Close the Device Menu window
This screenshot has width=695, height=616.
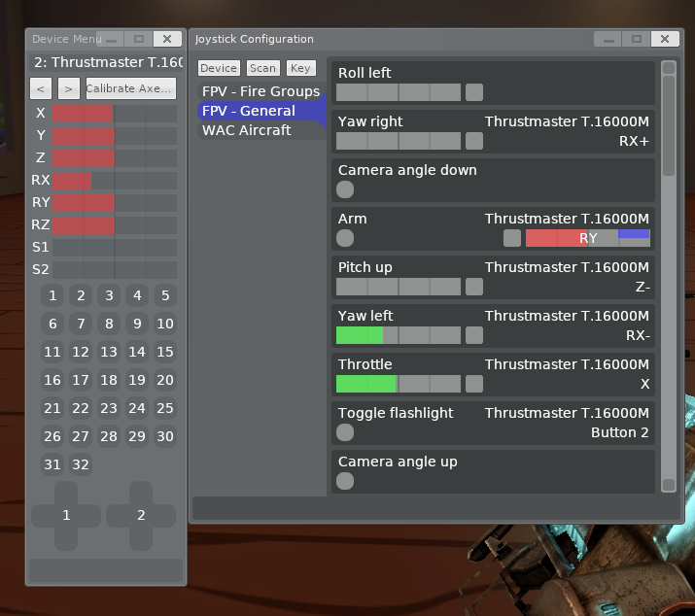click(x=167, y=39)
